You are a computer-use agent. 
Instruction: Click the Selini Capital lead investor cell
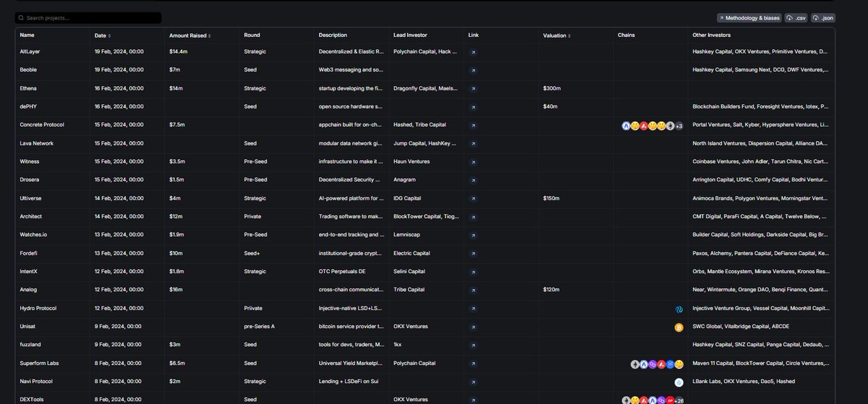pyautogui.click(x=409, y=272)
